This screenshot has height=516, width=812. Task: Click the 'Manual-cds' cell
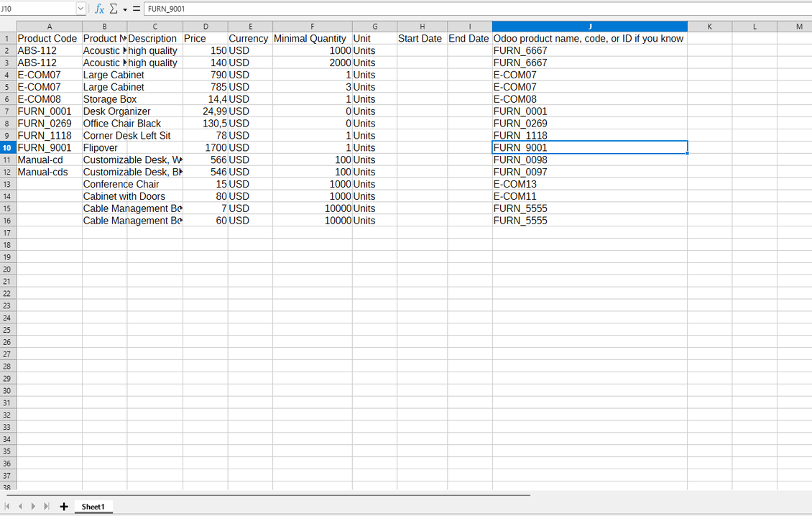[x=49, y=172]
